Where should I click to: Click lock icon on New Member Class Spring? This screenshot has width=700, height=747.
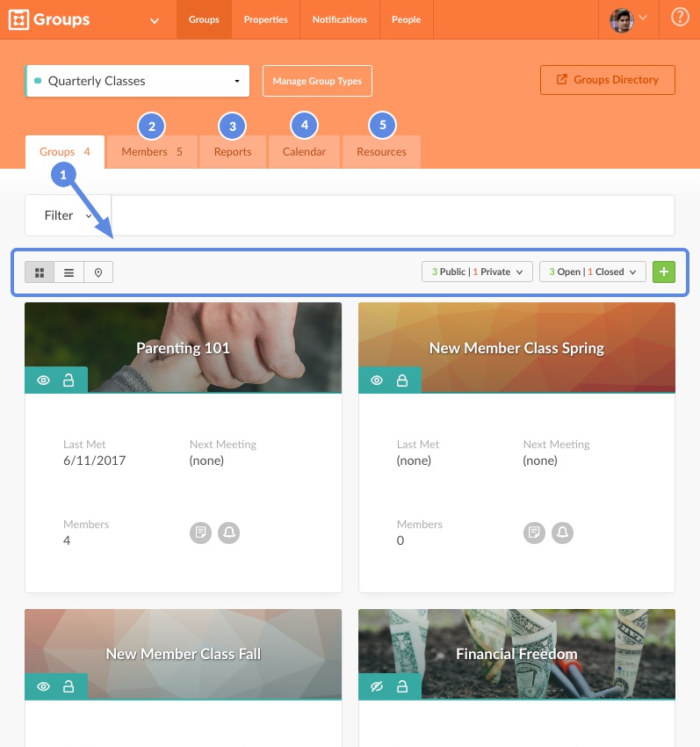(402, 381)
